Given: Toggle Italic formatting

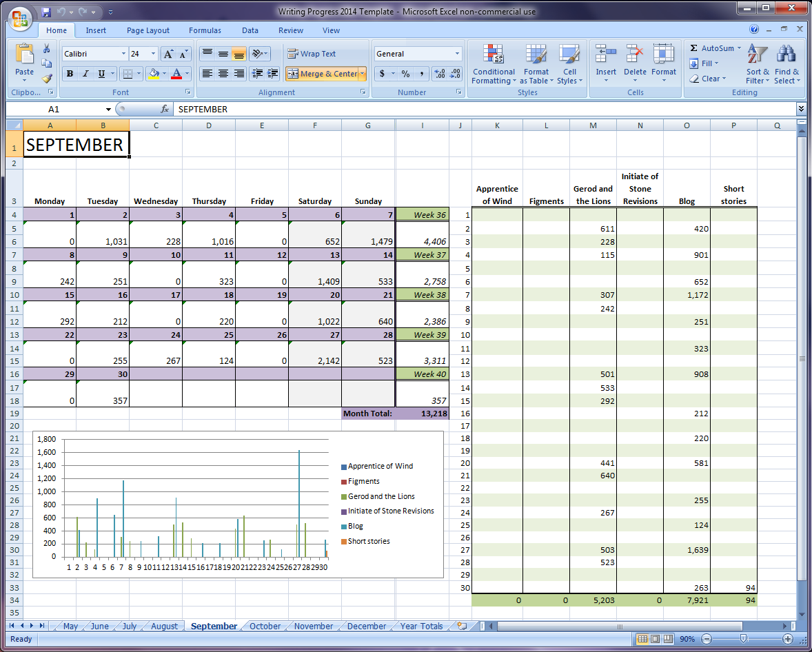Looking at the screenshot, I should [x=85, y=74].
